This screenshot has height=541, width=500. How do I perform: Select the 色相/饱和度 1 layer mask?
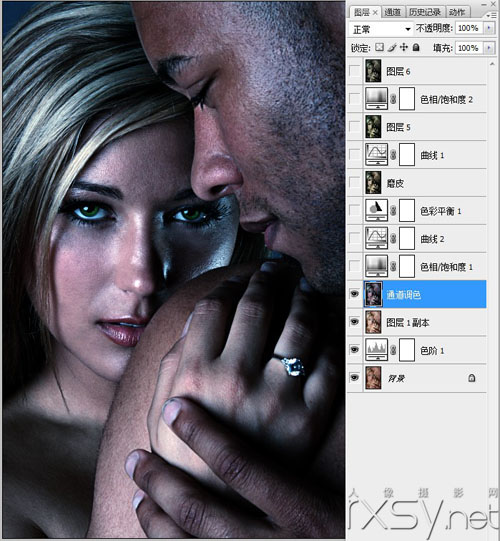[x=407, y=266]
